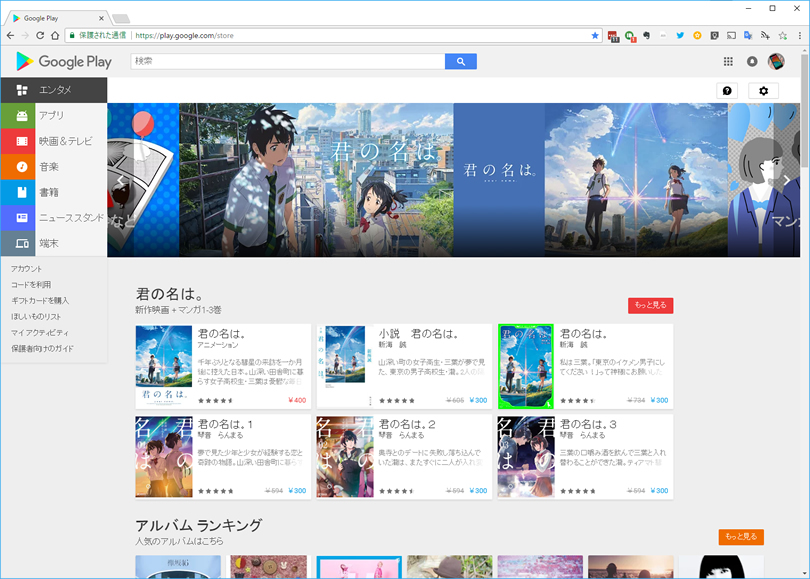This screenshot has height=579, width=810.
Task: Open the ほしいものリスト link
Action: [36, 317]
